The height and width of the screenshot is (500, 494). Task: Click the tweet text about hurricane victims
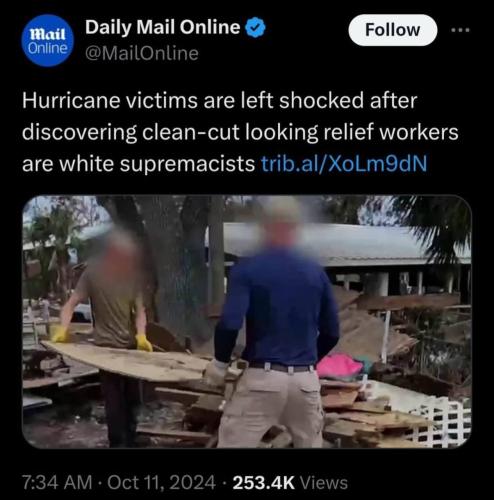pyautogui.click(x=240, y=132)
